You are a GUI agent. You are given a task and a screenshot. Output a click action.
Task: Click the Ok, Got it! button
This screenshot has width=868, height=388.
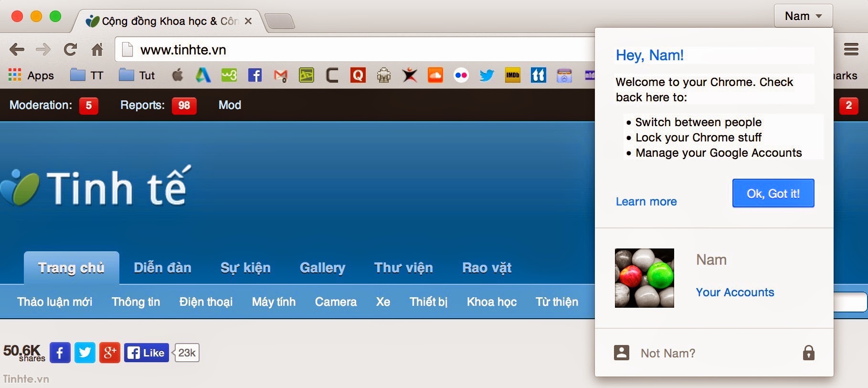coord(773,194)
